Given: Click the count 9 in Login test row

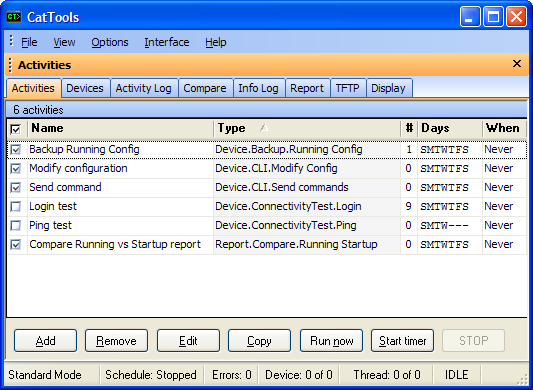Looking at the screenshot, I should pos(409,206).
